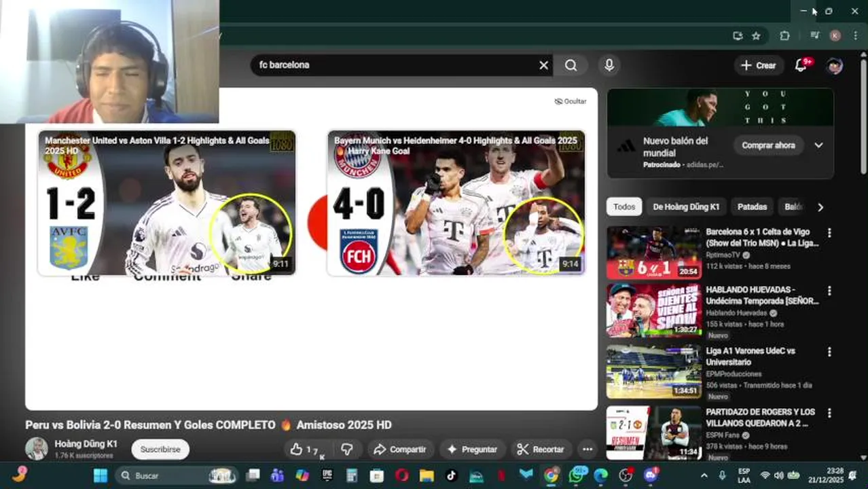
Task: Open Barcelona 6 x 1 Celta thumbnail
Action: click(654, 253)
